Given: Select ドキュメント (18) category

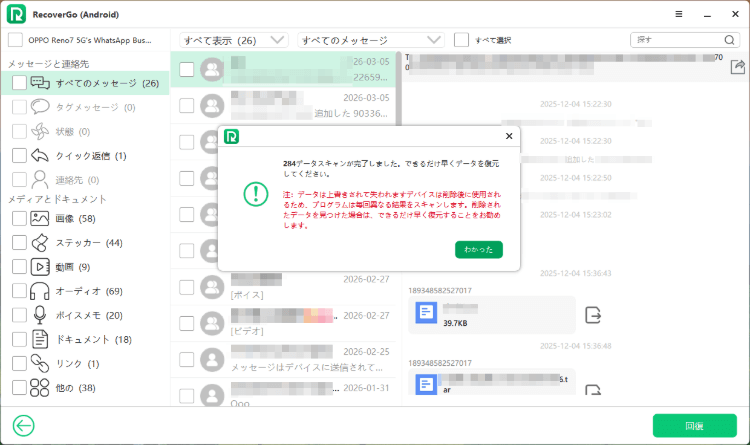Looking at the screenshot, I should (x=86, y=339).
